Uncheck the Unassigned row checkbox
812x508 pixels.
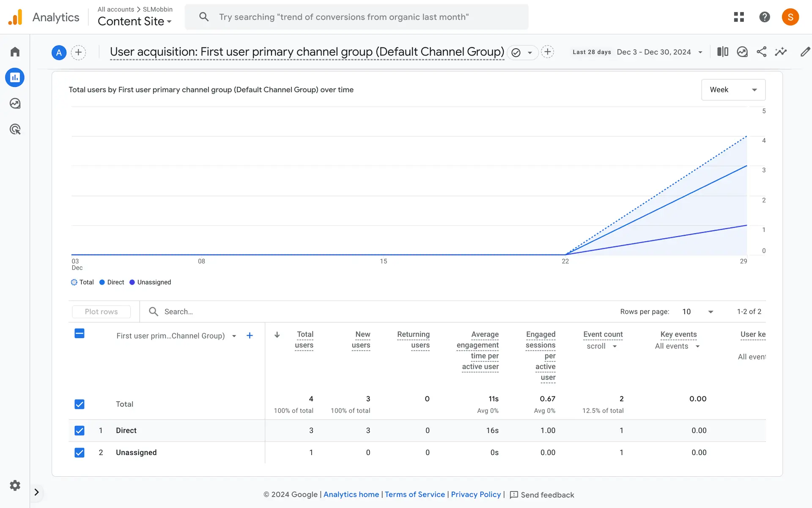point(80,453)
